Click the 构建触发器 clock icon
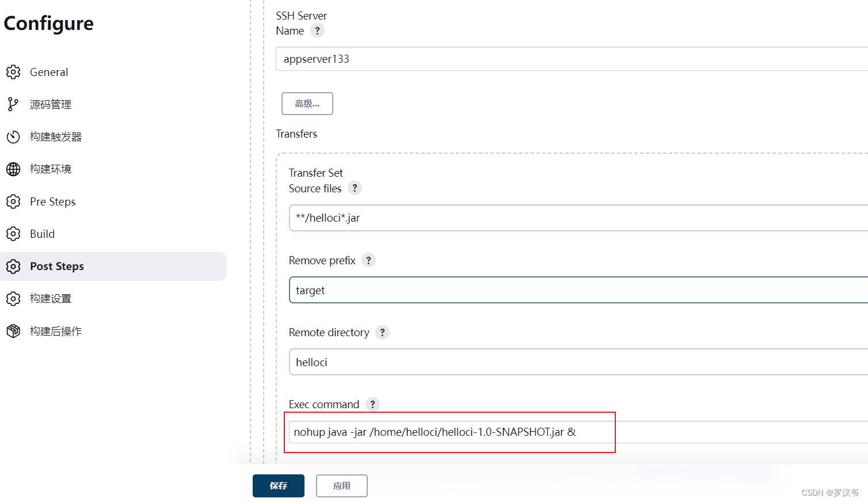The height and width of the screenshot is (502, 868). click(x=13, y=137)
